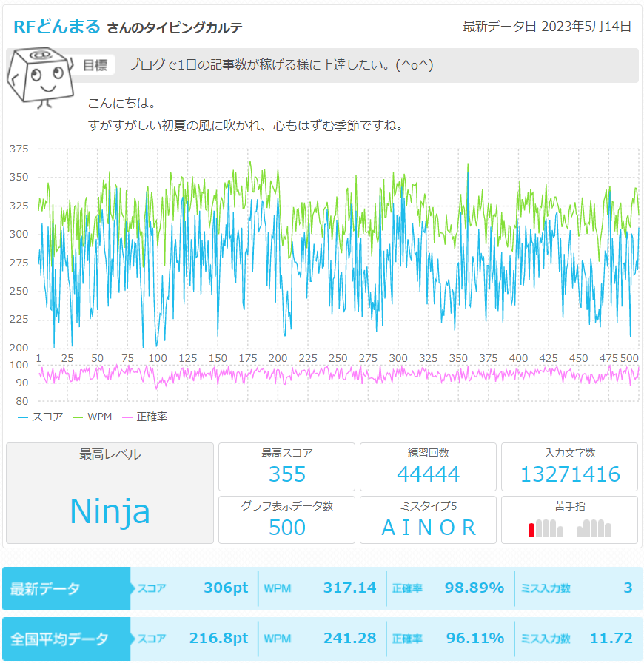This screenshot has height=663, width=644.
Task: Click the x-axis label 500
Action: 629,359
